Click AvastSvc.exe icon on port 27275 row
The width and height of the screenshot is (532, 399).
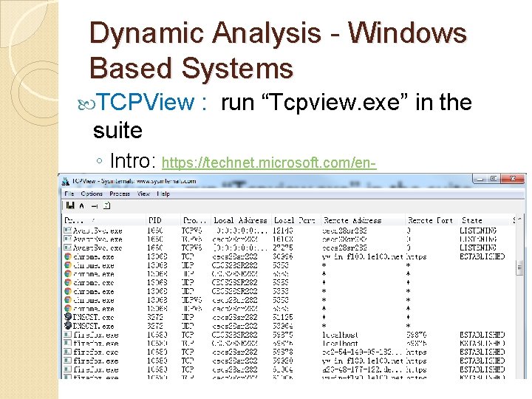[68, 248]
